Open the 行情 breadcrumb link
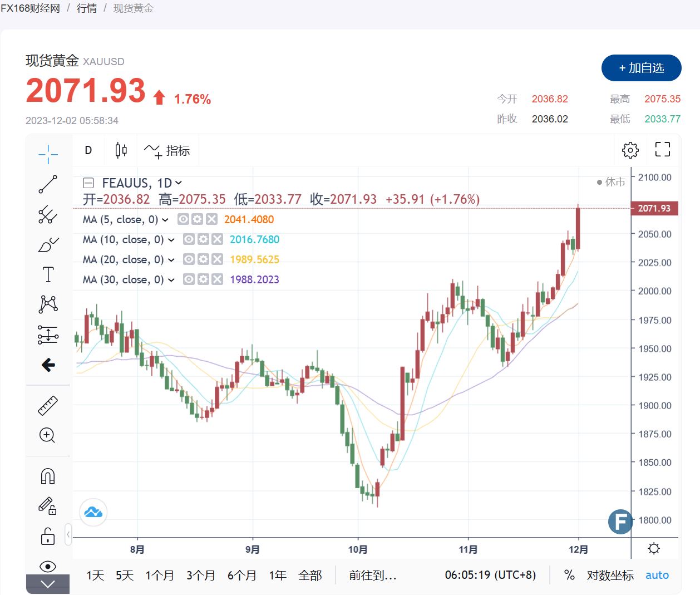Screen dimensions: 700x595 (x=87, y=8)
